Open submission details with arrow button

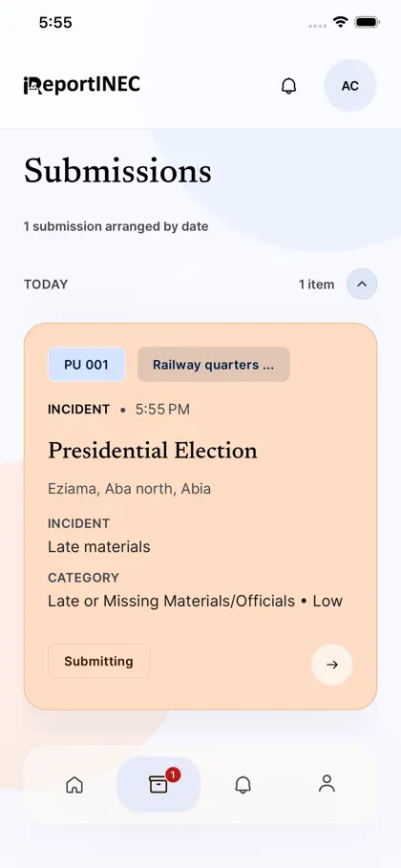pyautogui.click(x=332, y=665)
